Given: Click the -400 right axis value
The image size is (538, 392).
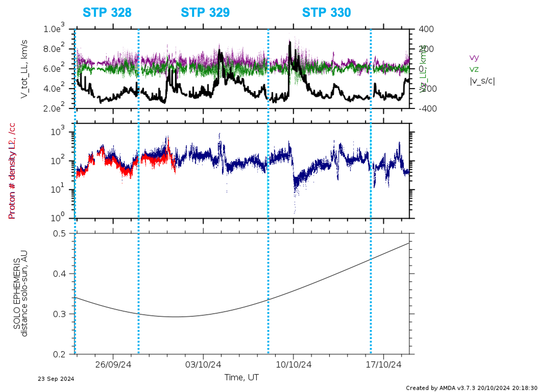Looking at the screenshot, I should (428, 109).
